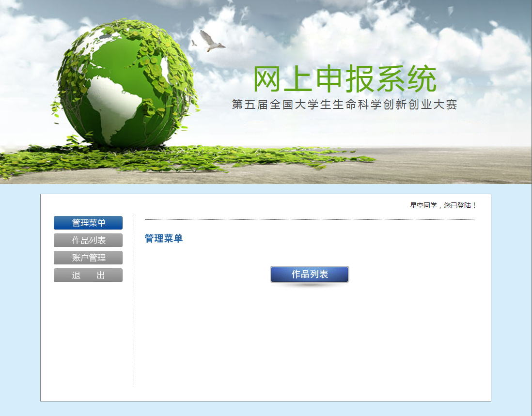Click the green 网上申报系统 banner title
This screenshot has height=416, width=532.
coord(345,79)
